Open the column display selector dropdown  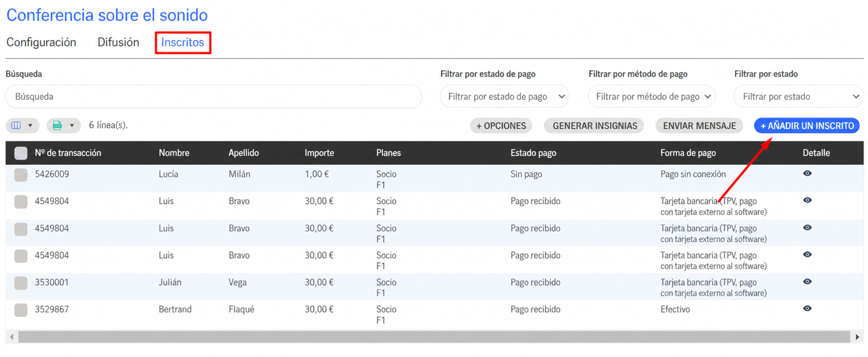[22, 125]
